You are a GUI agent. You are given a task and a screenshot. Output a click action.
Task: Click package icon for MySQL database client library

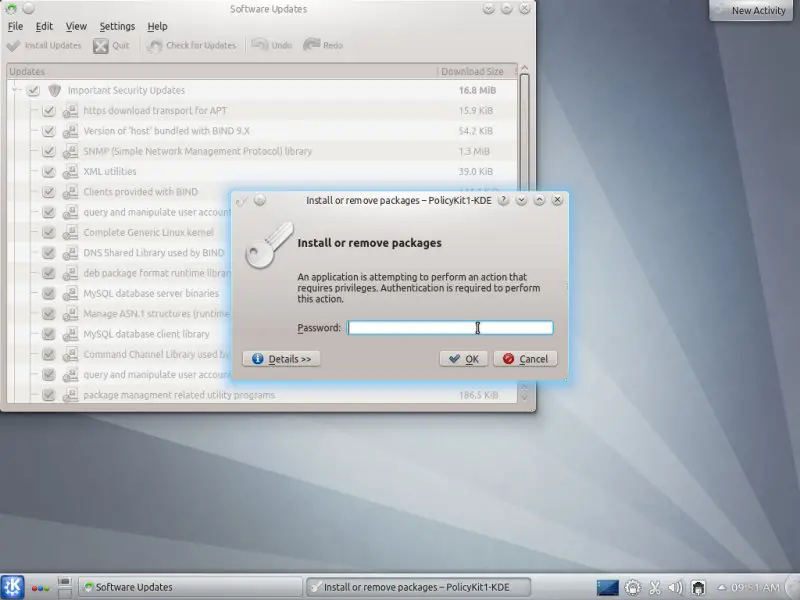(70, 334)
